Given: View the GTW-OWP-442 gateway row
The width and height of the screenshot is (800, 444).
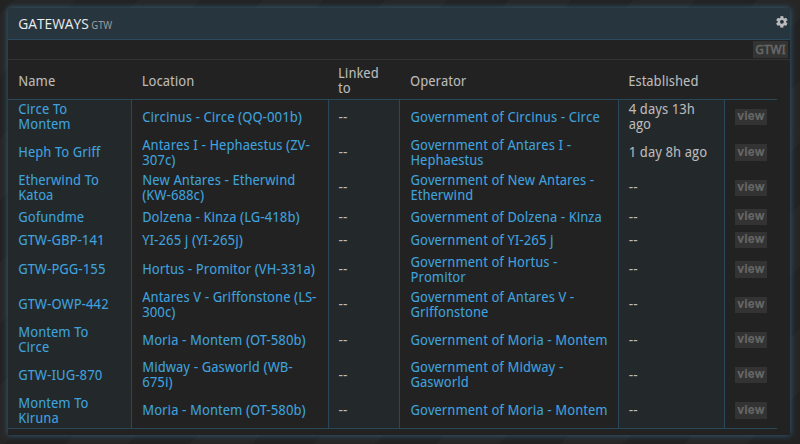Looking at the screenshot, I should (x=750, y=304).
